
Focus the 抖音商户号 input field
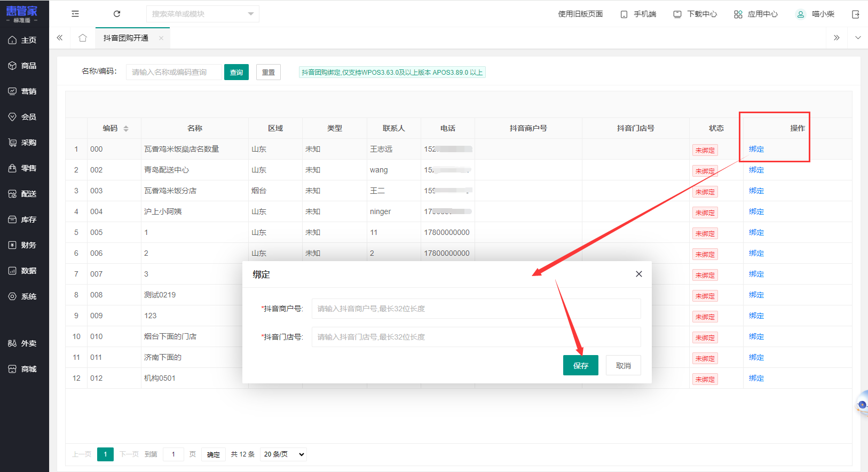pos(476,309)
